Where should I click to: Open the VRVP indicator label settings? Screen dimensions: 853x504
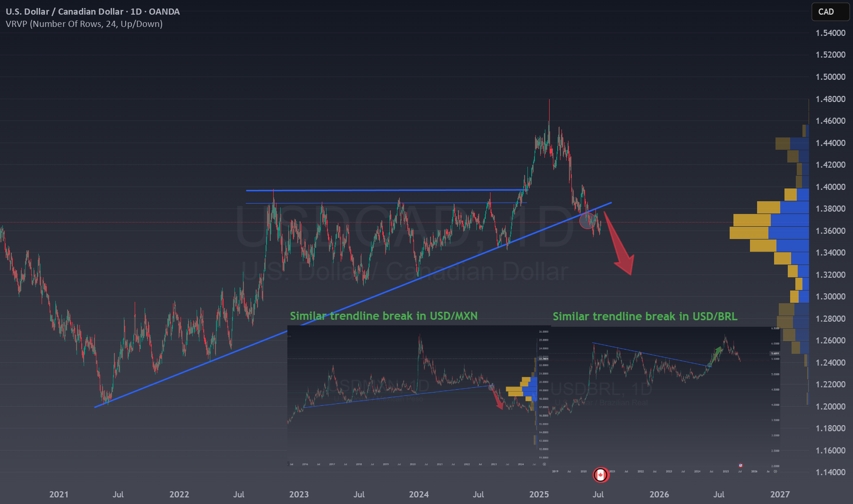click(x=84, y=24)
